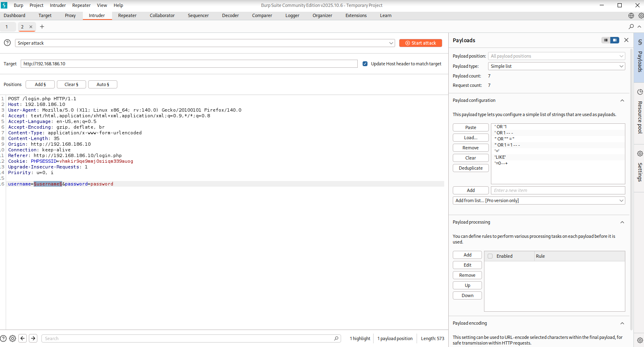644x347 pixels.
Task: Enable the payload processing rule checkbox
Action: (x=490, y=256)
